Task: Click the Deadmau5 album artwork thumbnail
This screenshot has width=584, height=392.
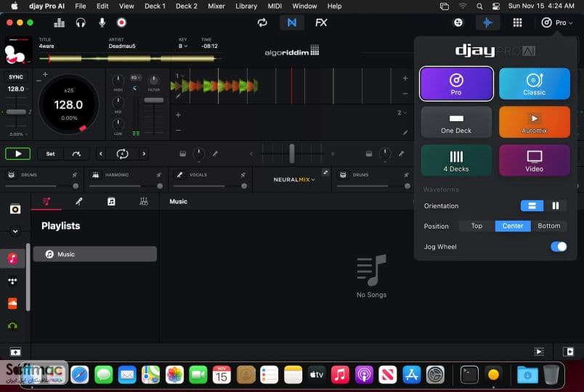Action: tap(17, 51)
